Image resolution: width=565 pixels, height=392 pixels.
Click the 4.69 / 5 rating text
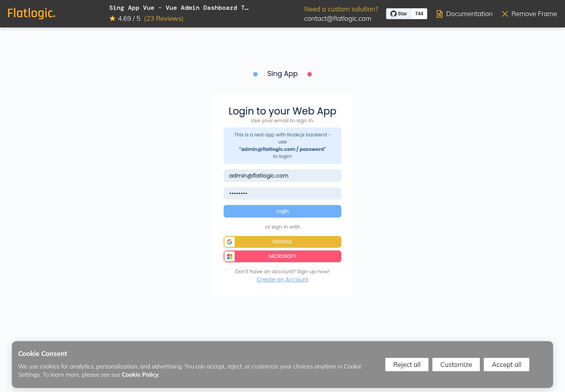pos(129,18)
